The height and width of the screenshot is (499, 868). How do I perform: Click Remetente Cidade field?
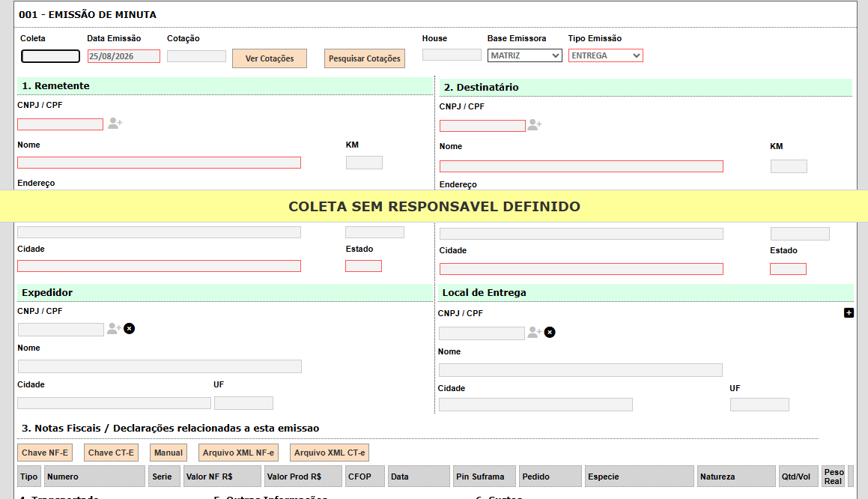click(x=159, y=267)
